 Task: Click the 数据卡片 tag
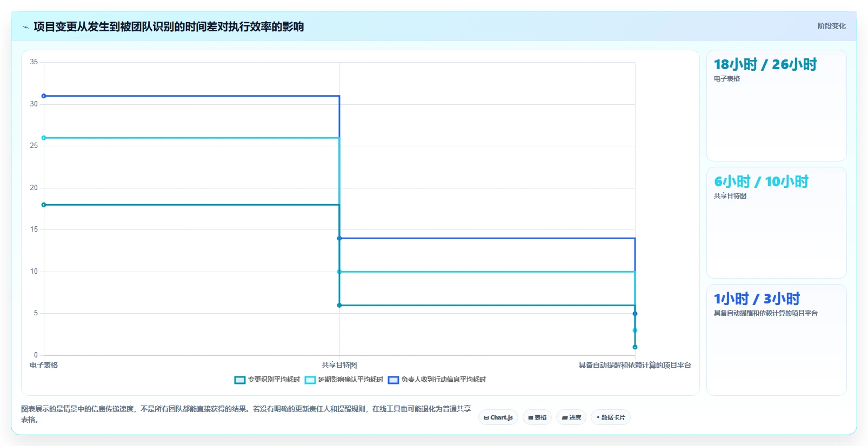click(x=611, y=417)
